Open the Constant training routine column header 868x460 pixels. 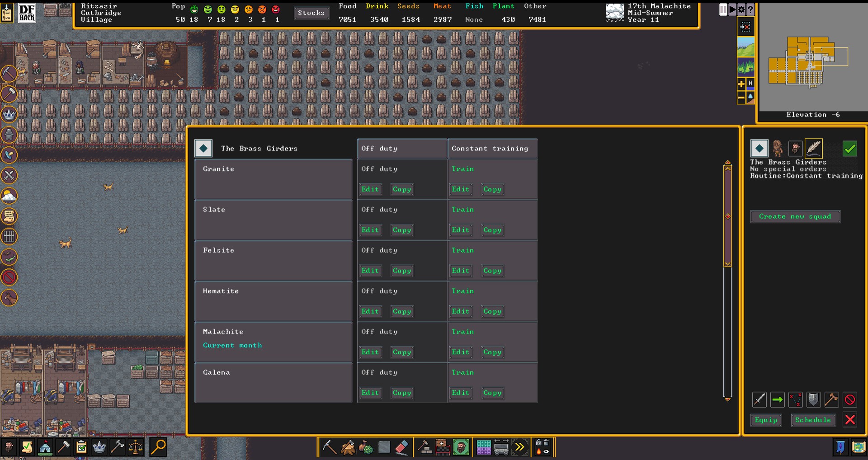(492, 149)
